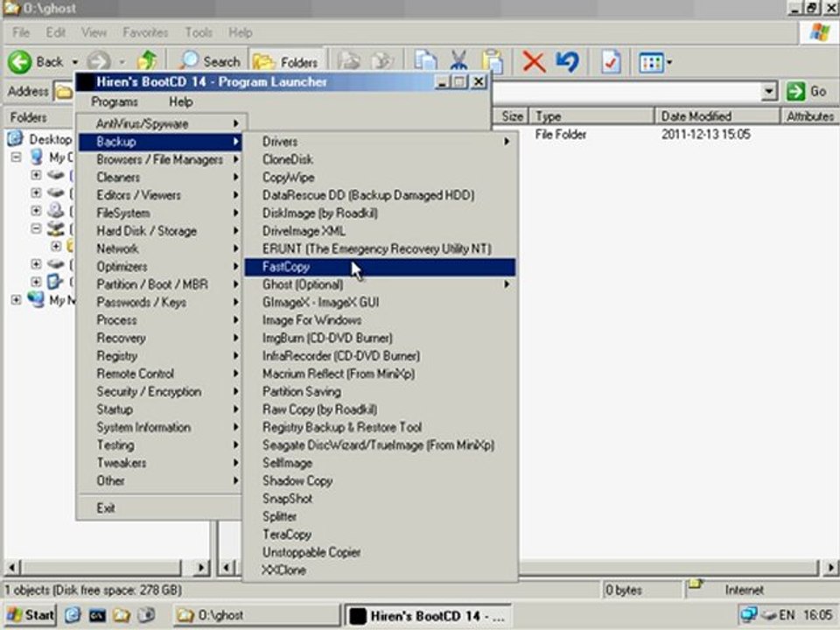840x630 pixels.
Task: Click the Cut scissors icon
Action: [x=458, y=62]
